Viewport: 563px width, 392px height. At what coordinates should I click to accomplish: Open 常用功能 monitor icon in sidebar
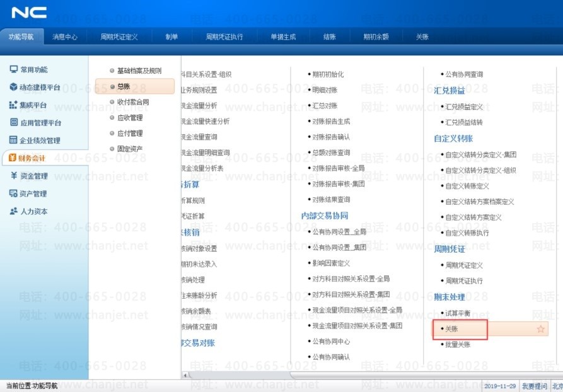point(14,69)
